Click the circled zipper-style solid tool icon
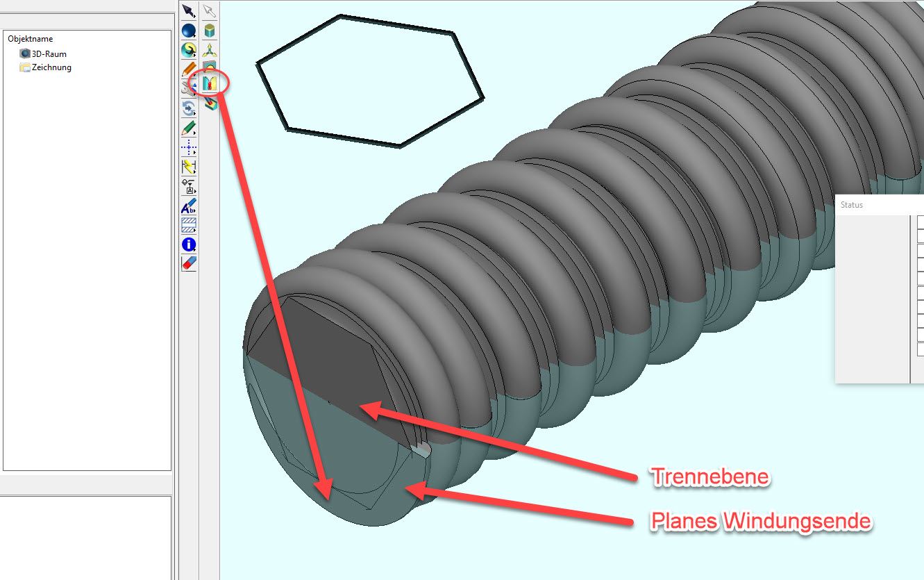 click(x=210, y=83)
